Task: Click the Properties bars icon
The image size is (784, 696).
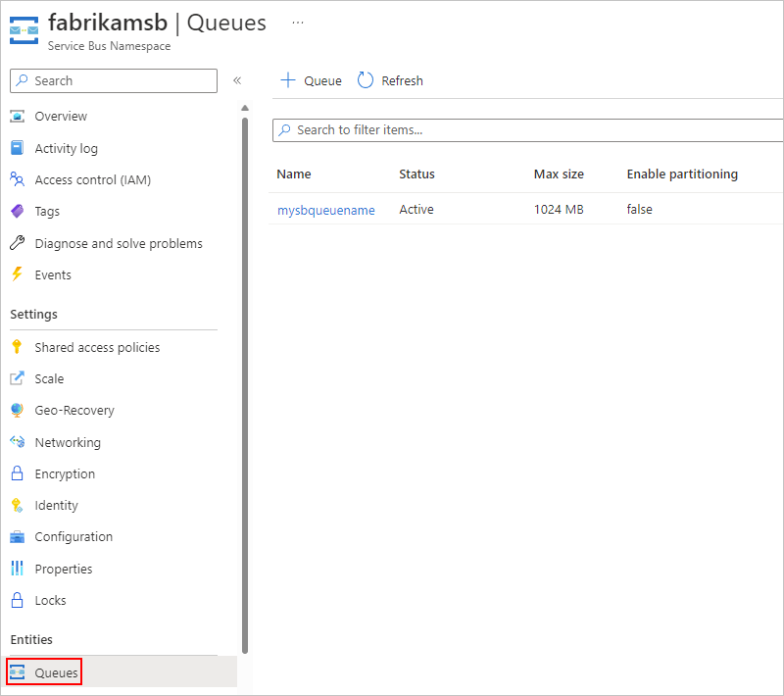Action: coord(18,568)
